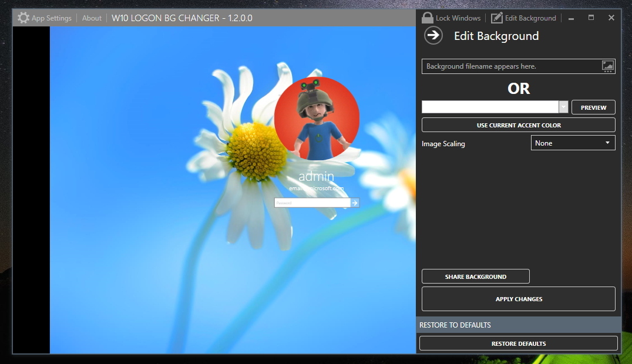Browse for an image using the picture icon
Screen dimensions: 632x364
click(607, 66)
